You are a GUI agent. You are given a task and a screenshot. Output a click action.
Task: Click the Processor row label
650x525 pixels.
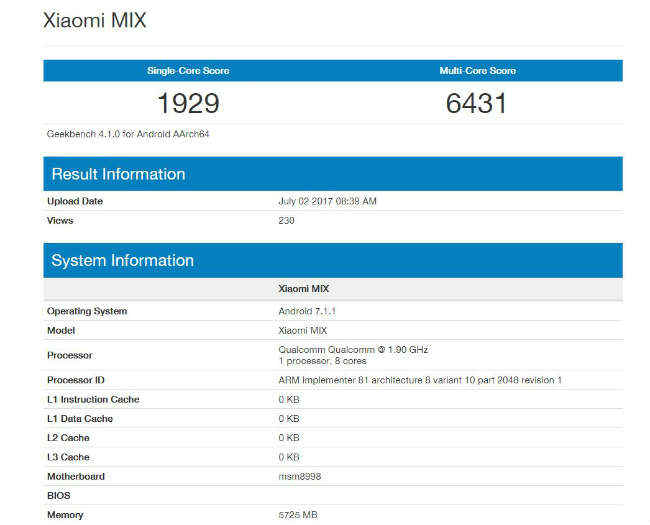tap(70, 355)
